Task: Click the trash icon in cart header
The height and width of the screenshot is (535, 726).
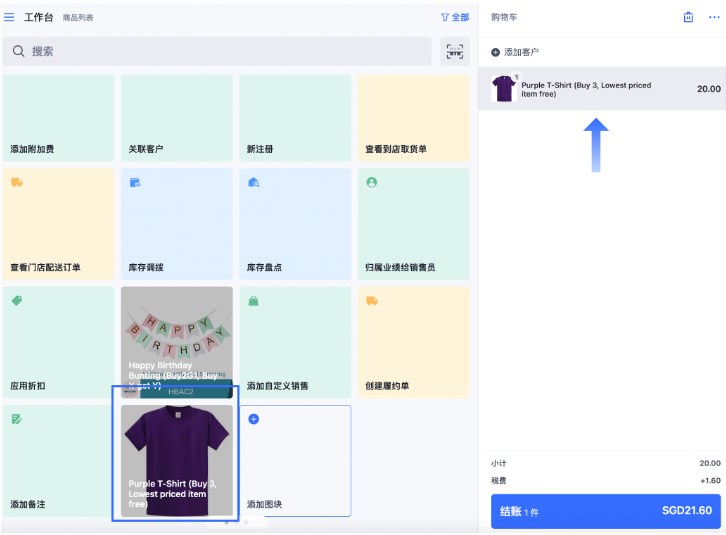Action: tap(688, 17)
